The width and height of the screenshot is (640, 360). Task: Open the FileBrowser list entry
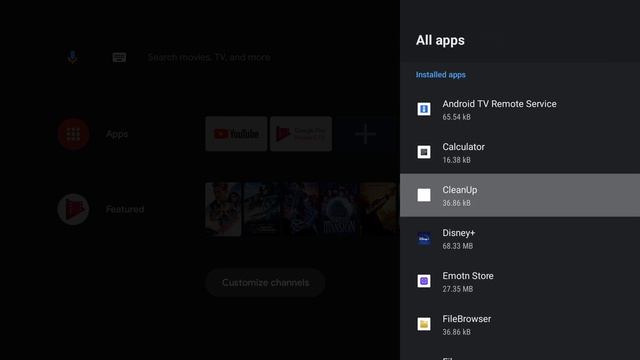[520, 324]
